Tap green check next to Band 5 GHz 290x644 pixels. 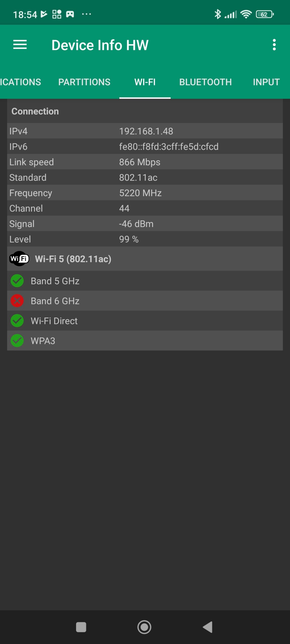click(x=17, y=281)
